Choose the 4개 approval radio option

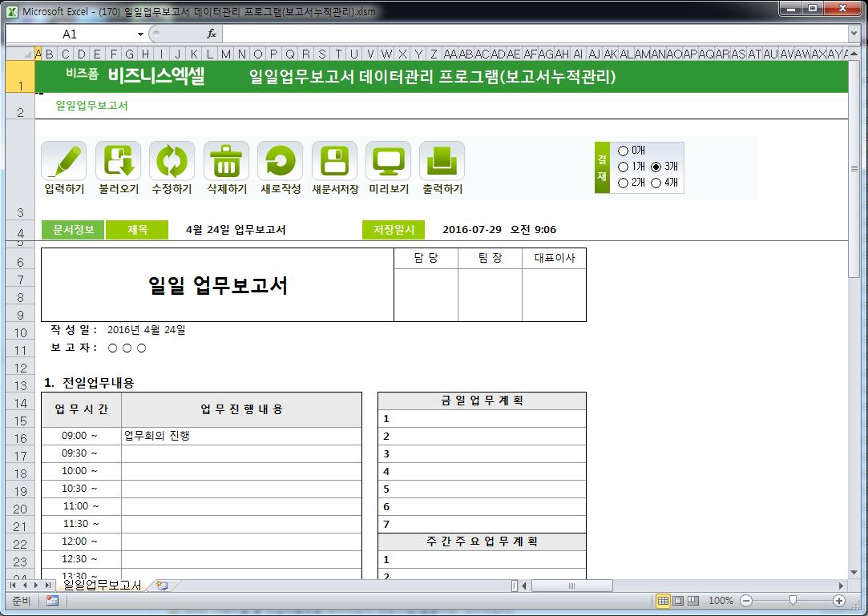pos(656,183)
